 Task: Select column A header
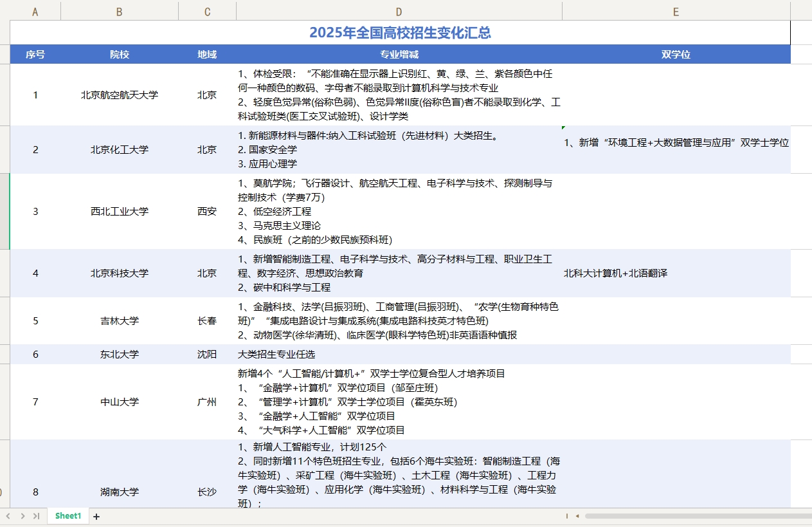(x=35, y=11)
